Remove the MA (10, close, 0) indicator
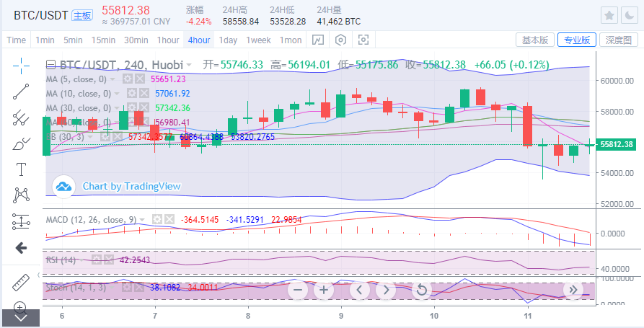644x328 pixels. [144, 94]
